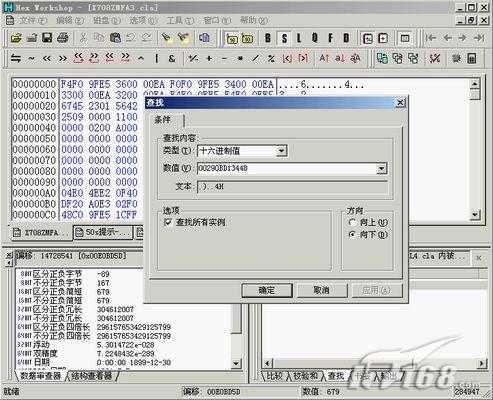Click the 取消 button
493x400 pixels.
(x=322, y=290)
